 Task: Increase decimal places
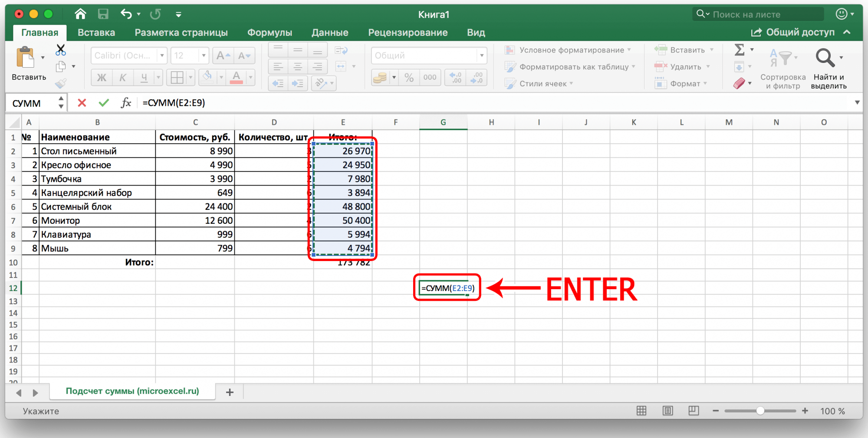tap(456, 78)
